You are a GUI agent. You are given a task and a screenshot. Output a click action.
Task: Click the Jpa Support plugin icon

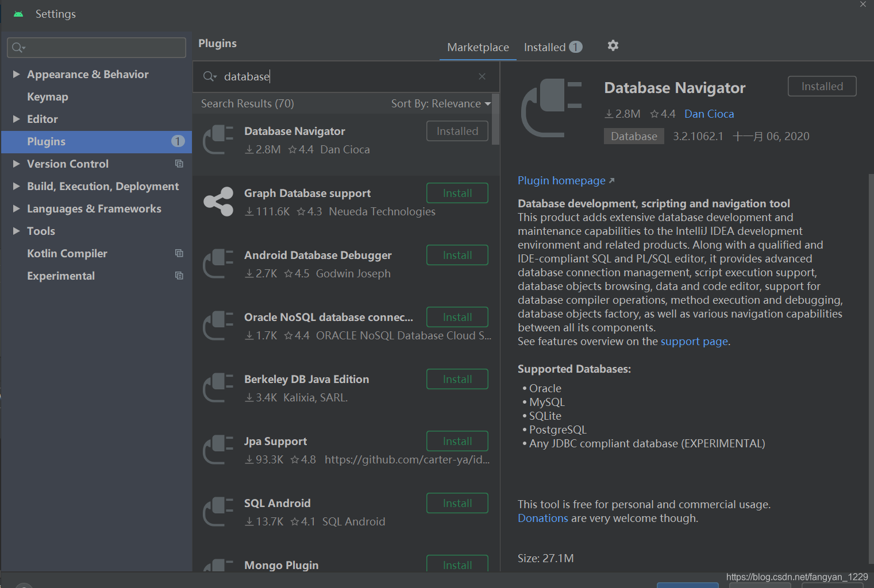tap(218, 450)
